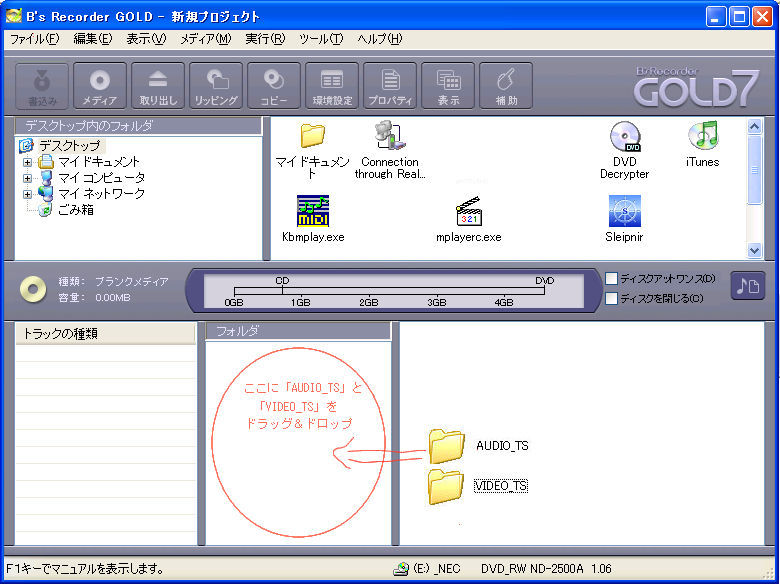Select デスクトップ root in folder tree
This screenshot has height=585, width=780.
[70, 146]
